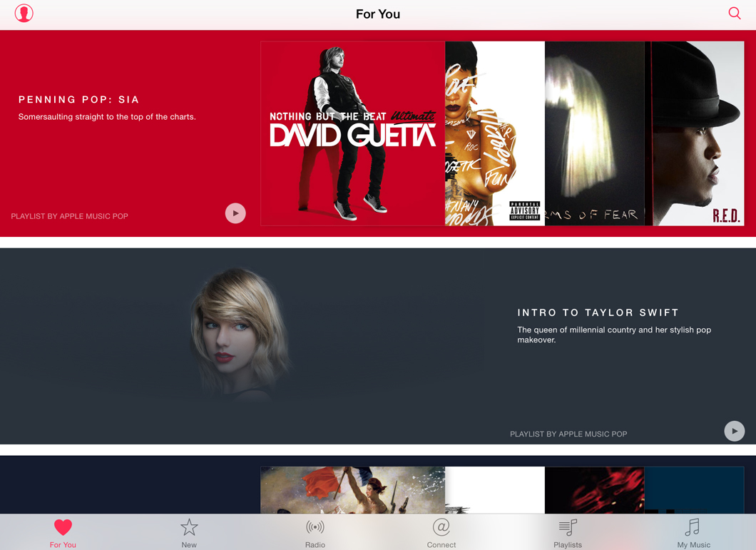Open My Music with the note icon
This screenshot has width=756, height=550.
(693, 526)
